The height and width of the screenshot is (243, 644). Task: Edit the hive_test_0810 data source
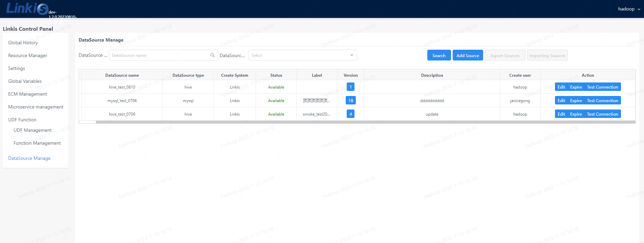point(561,87)
